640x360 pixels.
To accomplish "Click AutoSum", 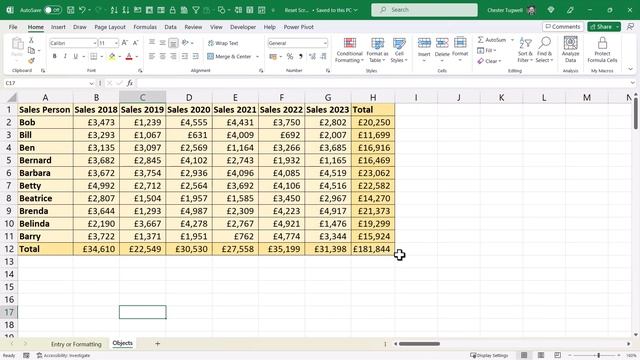I will 492,40.
